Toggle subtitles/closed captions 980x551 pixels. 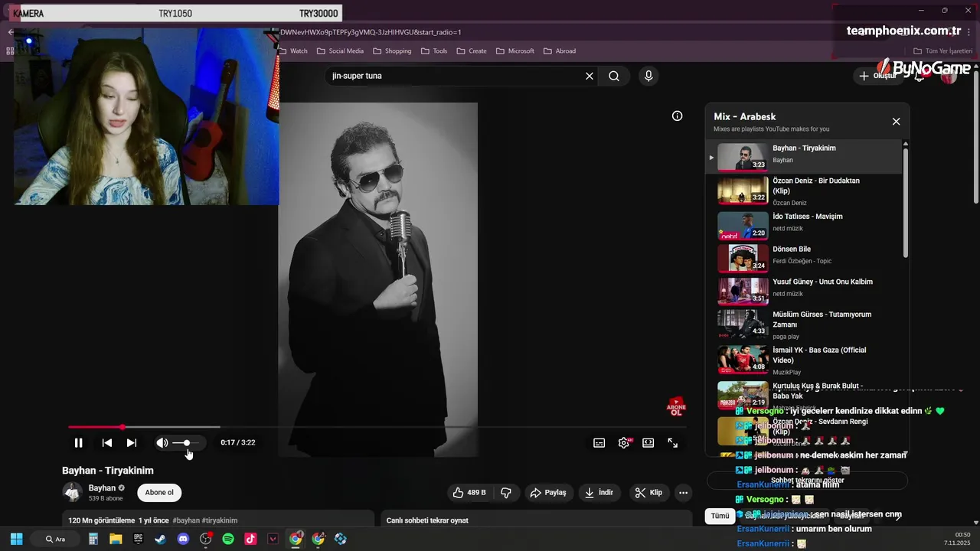coord(599,442)
